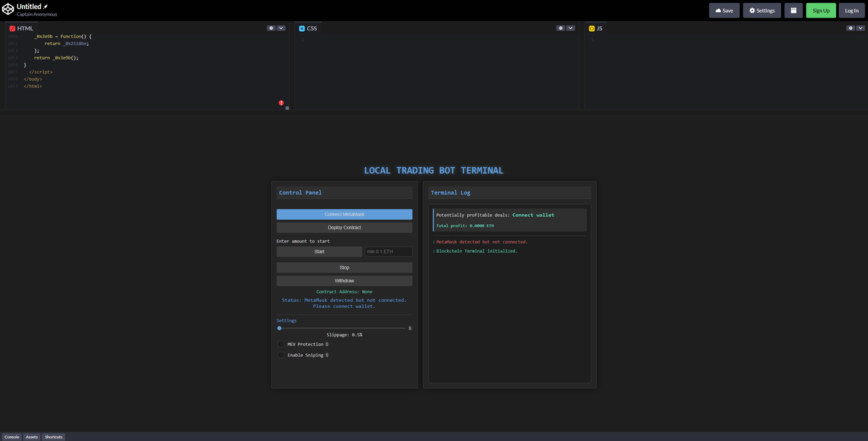Open HTML editor settings gear
This screenshot has width=868, height=441.
pos(271,28)
